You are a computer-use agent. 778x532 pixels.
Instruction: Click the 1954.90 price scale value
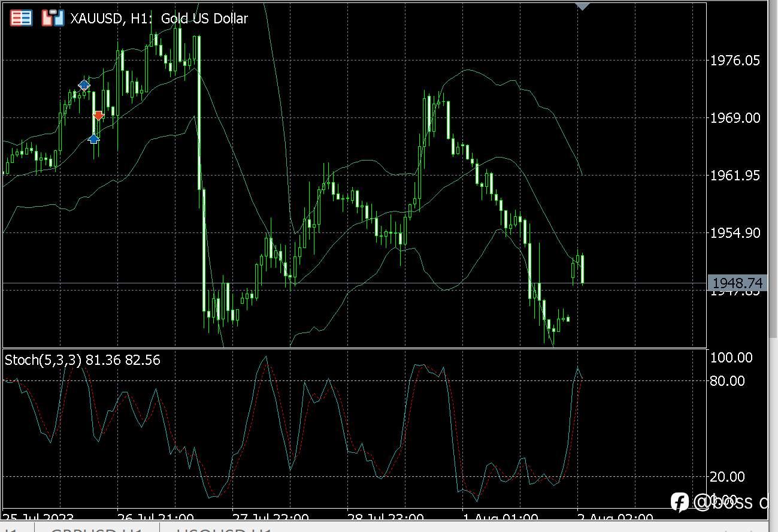coord(735,233)
